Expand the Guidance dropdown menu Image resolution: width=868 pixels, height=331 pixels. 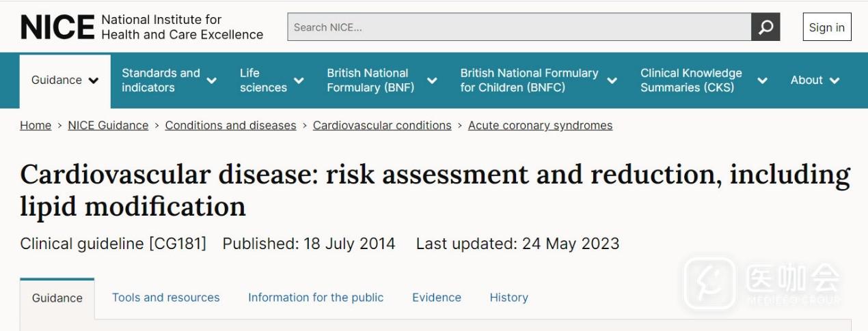pos(65,81)
